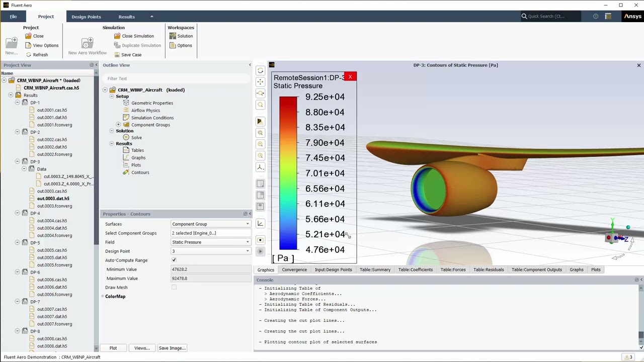Collapse the DP-3 folder in Project View
The image size is (644, 362).
18,161
